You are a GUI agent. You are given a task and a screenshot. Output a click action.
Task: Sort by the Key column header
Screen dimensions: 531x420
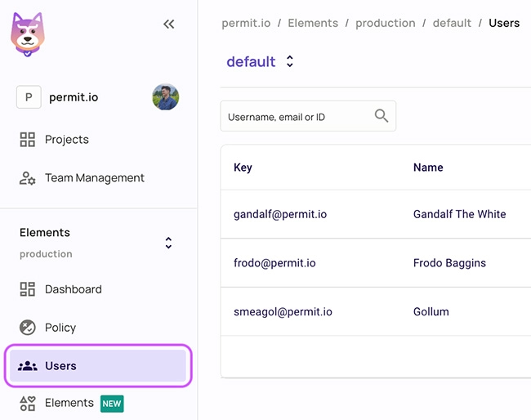[x=243, y=168]
